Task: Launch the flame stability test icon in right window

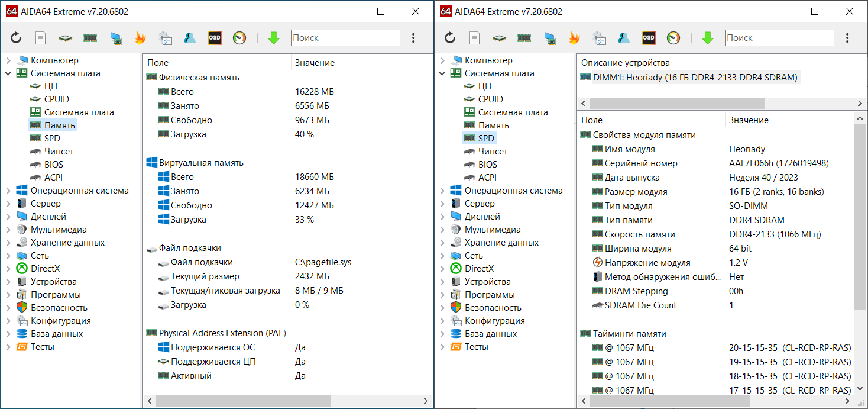Action: click(574, 38)
